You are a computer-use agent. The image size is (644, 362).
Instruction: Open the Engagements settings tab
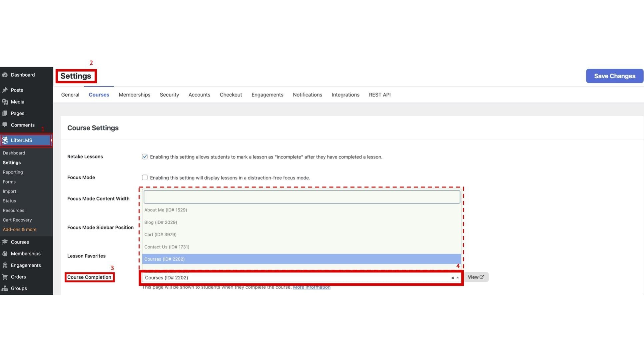(x=268, y=95)
